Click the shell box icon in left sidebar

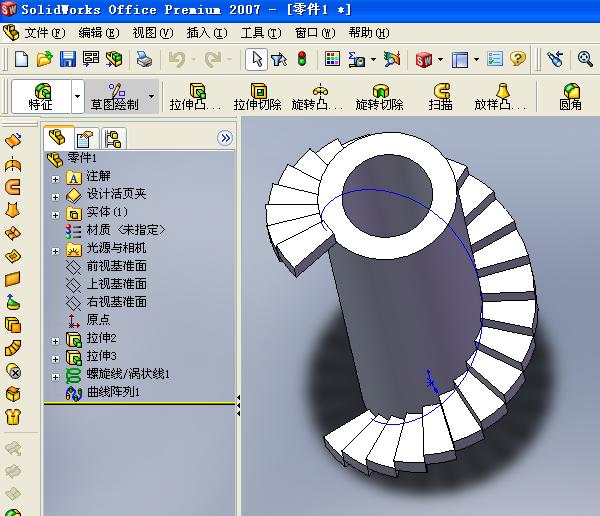13,394
